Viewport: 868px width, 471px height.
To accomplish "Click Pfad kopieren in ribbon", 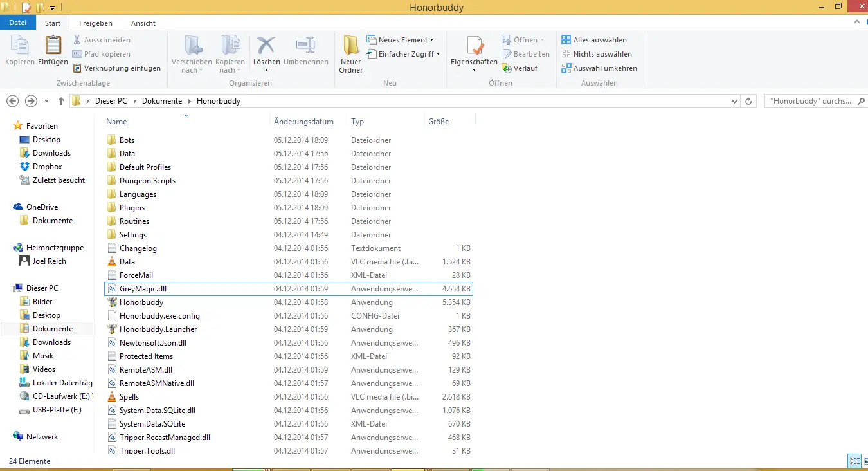I will pyautogui.click(x=101, y=54).
